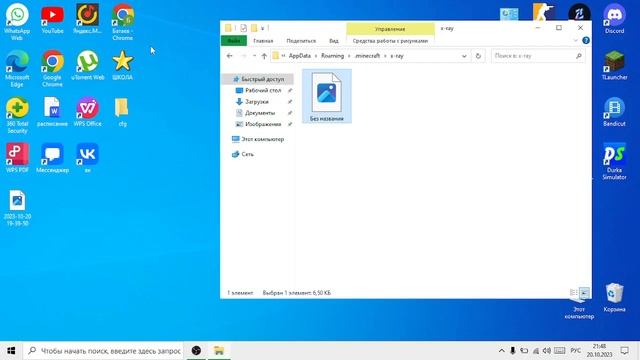This screenshot has height=360, width=640.
Task: Select the Google Chrome desktop shortcut
Action: pyautogui.click(x=52, y=69)
